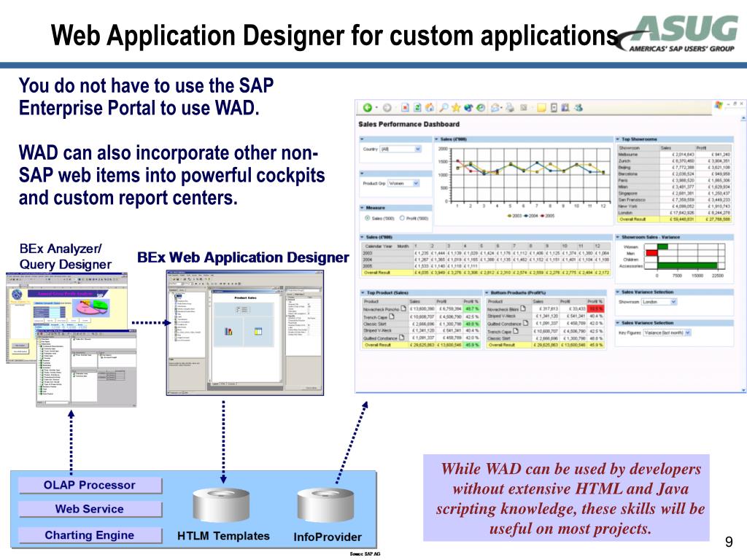This screenshot has height=560, width=747.
Task: Click the Stop page icon with red X
Action: [405, 108]
